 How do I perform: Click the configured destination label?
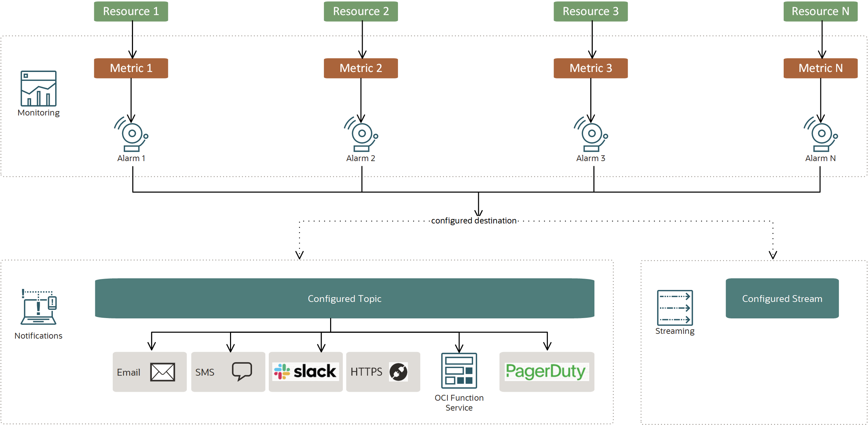pyautogui.click(x=474, y=221)
